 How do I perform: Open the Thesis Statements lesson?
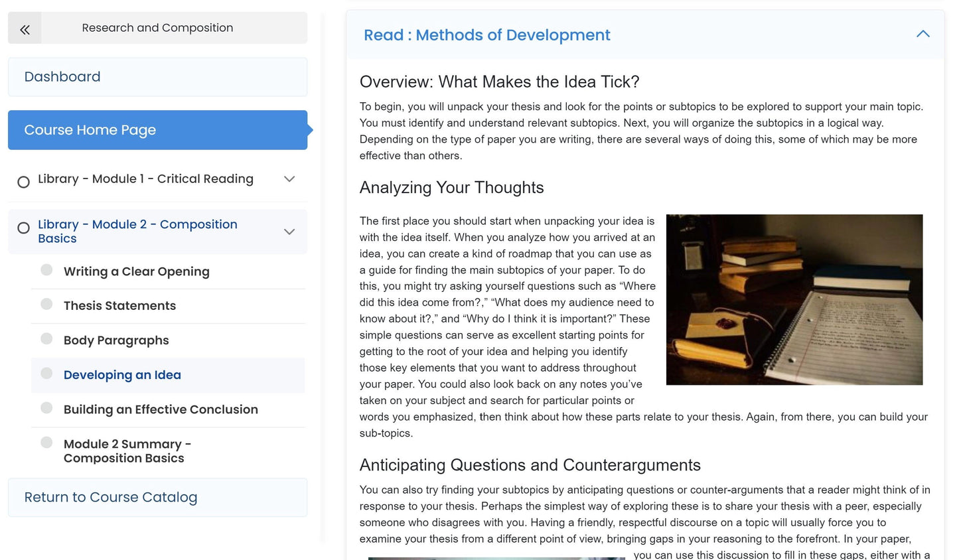click(119, 305)
